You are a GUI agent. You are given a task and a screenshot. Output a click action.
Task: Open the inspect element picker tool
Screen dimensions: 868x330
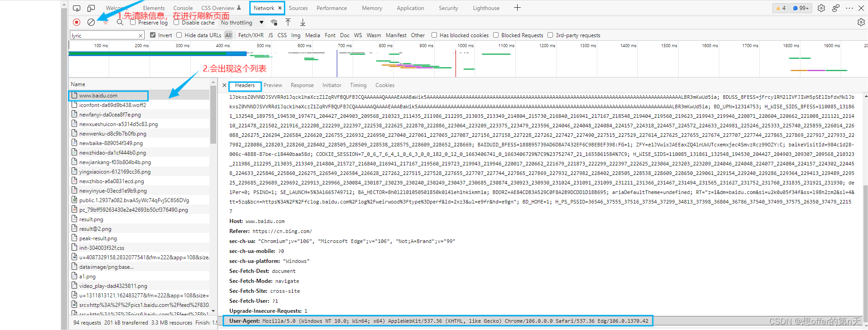coord(77,8)
